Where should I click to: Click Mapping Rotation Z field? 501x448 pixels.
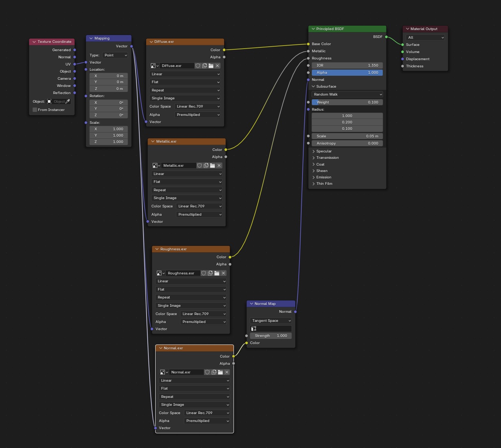pyautogui.click(x=109, y=115)
